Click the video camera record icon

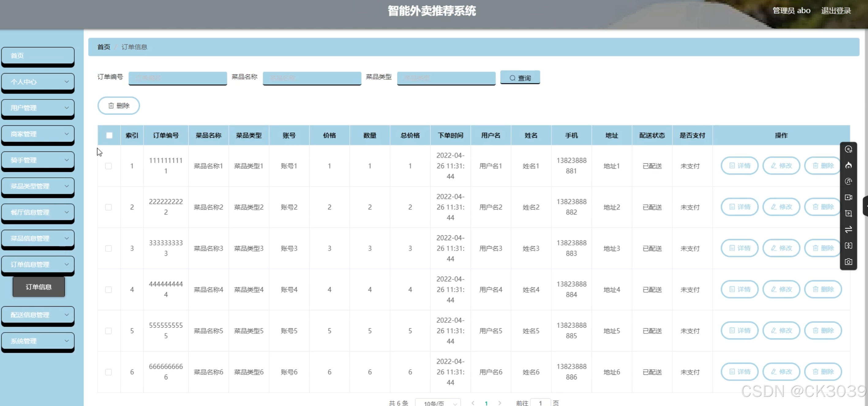[x=848, y=197]
